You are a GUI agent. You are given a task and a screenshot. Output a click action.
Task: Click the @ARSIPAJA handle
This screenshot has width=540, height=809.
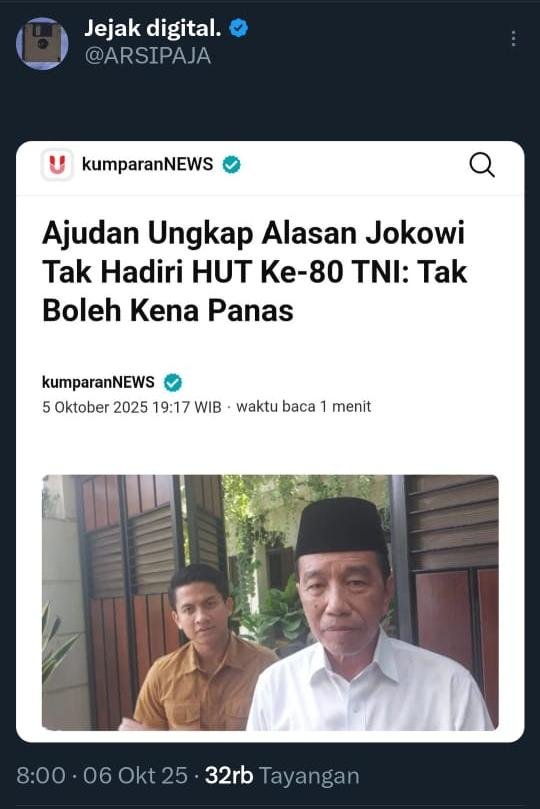[148, 56]
